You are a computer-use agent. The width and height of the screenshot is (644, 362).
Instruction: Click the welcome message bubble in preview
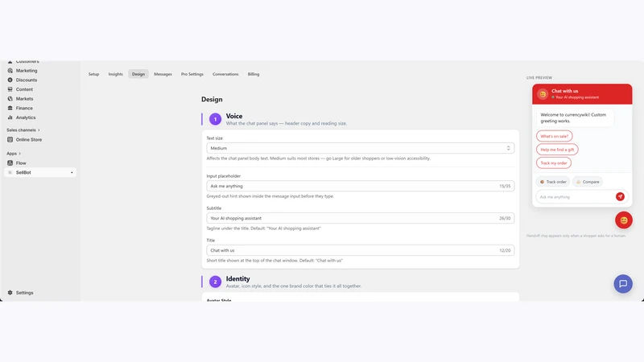tap(575, 117)
